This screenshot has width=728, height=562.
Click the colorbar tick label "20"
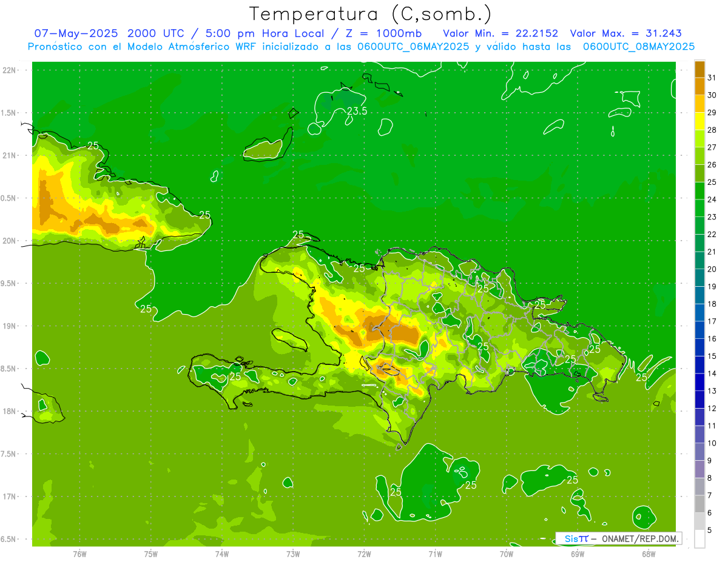click(712, 269)
